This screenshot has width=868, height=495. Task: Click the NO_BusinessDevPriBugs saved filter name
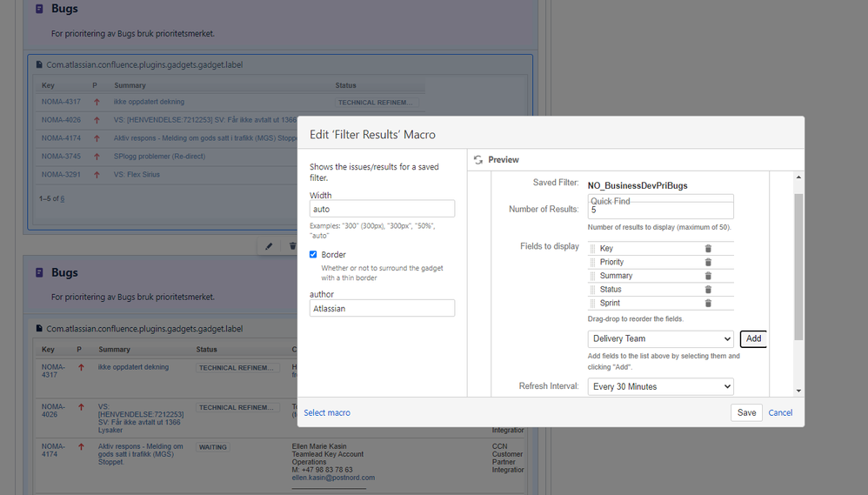[638, 185]
